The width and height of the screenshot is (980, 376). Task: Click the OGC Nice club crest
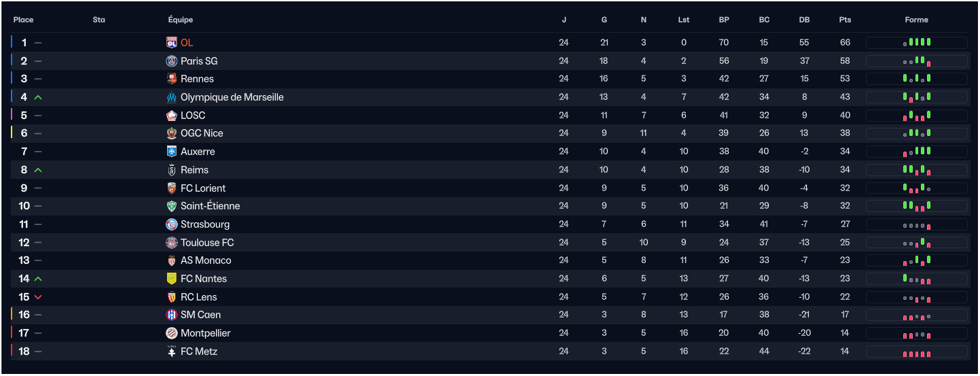pos(172,133)
